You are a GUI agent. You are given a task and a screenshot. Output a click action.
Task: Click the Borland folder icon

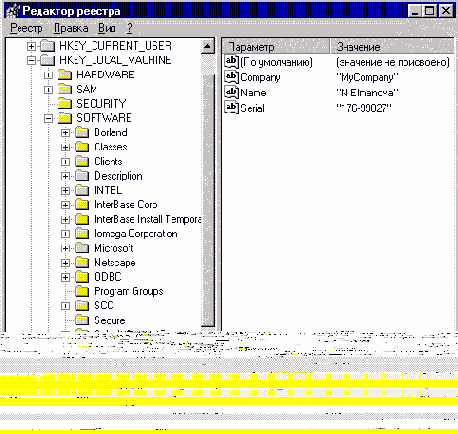(82, 133)
